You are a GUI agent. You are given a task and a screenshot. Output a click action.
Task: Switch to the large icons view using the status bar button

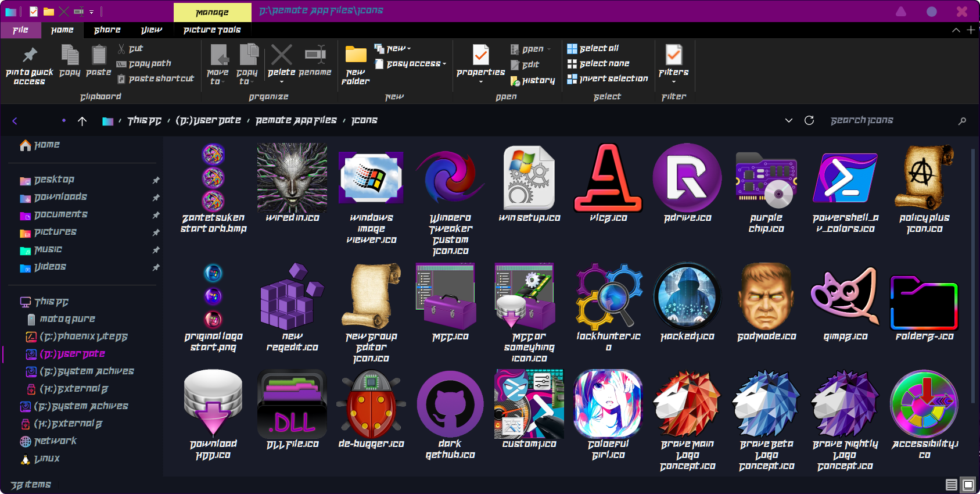coord(968,485)
